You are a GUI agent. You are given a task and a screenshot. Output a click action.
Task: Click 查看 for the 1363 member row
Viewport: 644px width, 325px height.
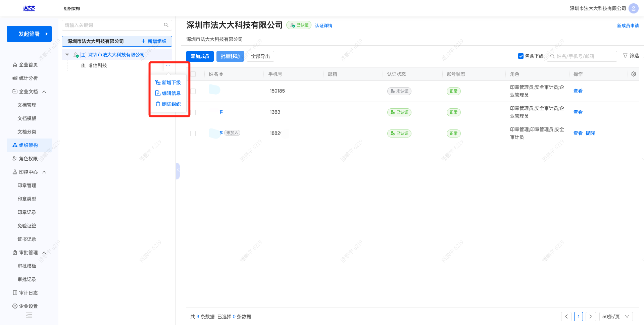click(578, 112)
